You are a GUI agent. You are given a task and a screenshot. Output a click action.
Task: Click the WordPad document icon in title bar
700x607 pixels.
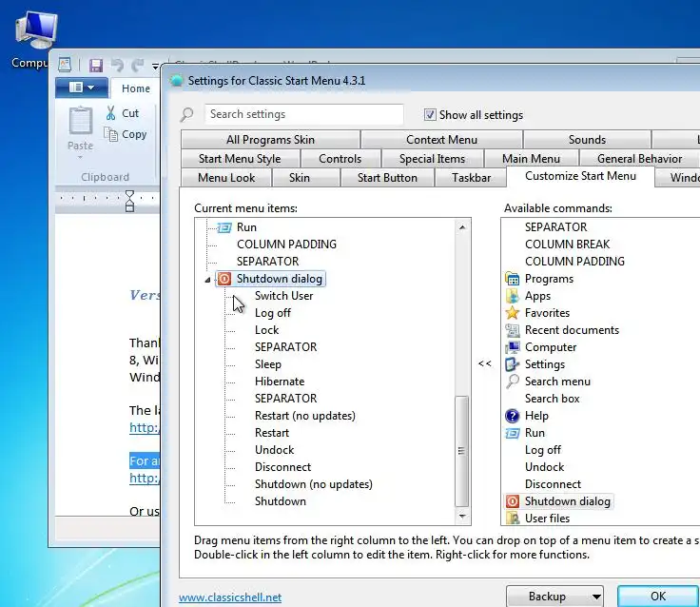65,65
